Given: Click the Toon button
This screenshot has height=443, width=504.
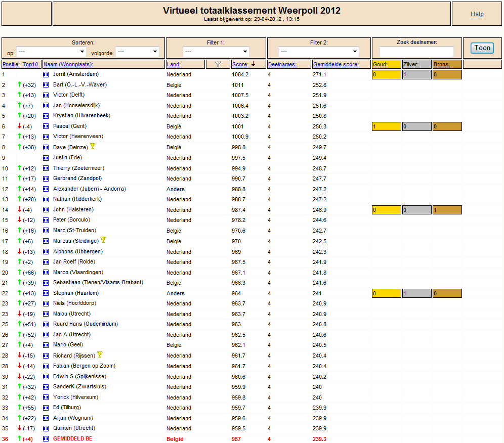Looking at the screenshot, I should tap(482, 48).
